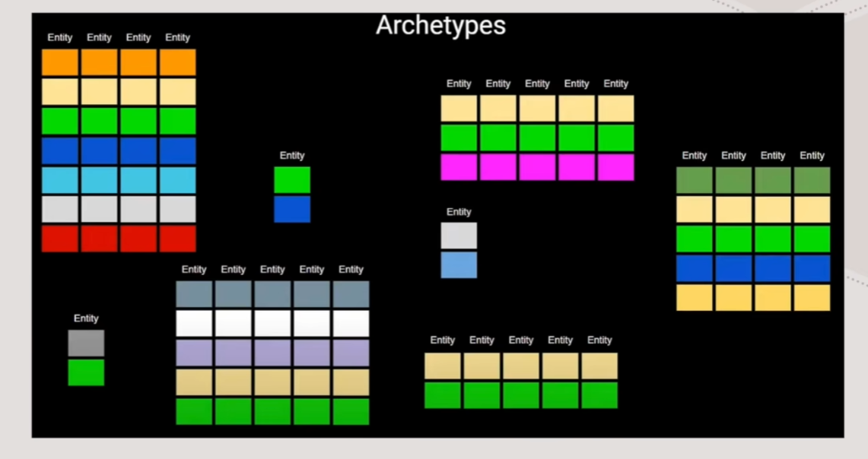Select the green block beneath the lone dark gray block

(x=86, y=372)
